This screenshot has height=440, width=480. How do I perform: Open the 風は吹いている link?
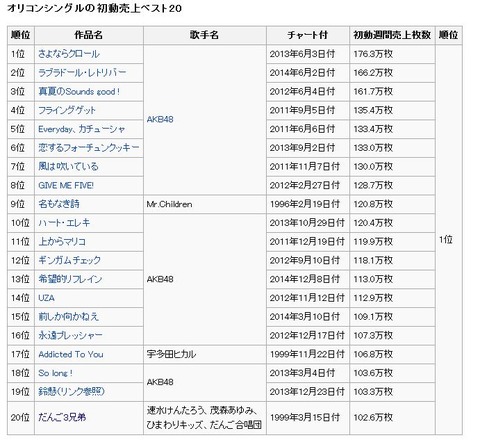(x=68, y=166)
